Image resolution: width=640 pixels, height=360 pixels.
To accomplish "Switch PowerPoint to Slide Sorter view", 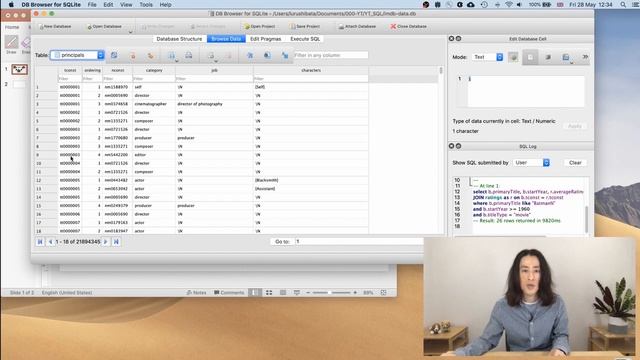I will [x=269, y=293].
